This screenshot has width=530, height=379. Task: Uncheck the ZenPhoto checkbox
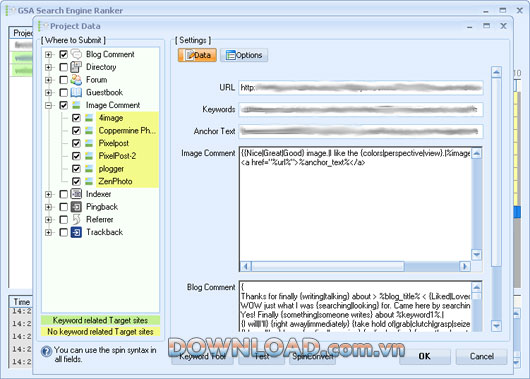tap(76, 182)
